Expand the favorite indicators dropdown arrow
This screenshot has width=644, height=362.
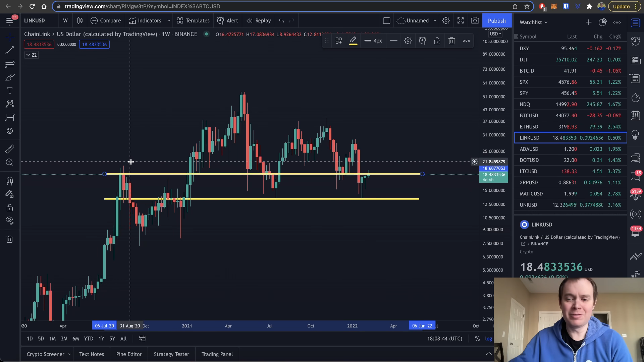[169, 20]
